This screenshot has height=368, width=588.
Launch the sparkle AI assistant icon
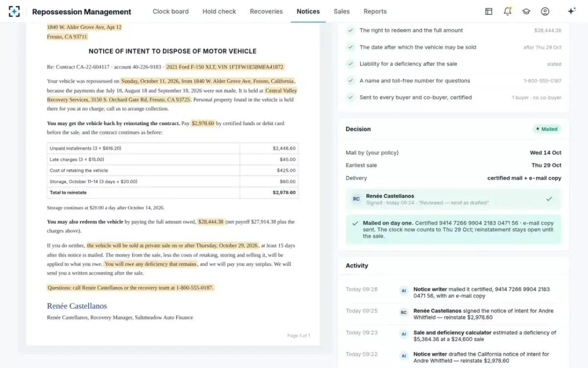[571, 11]
